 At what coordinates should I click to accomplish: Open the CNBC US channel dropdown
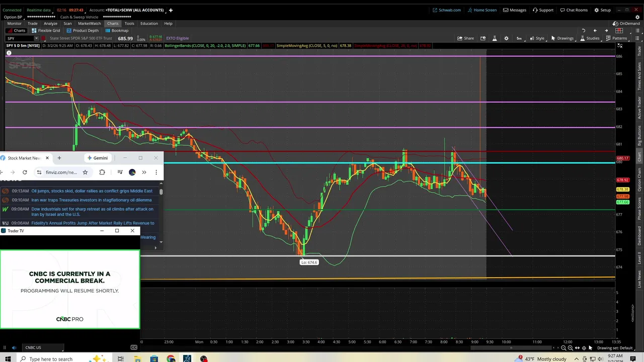pyautogui.click(x=43, y=347)
